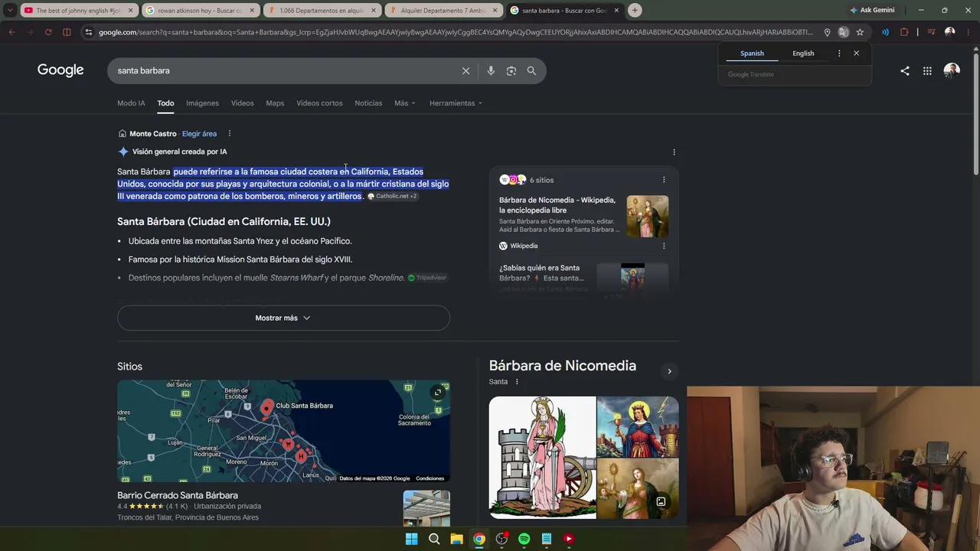The height and width of the screenshot is (551, 980).
Task: Expand AI overview with Mostrar más
Action: 283,318
